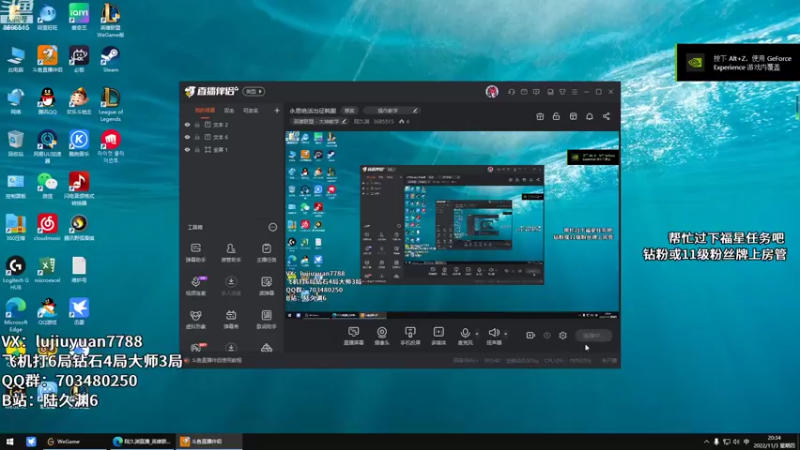The height and width of the screenshot is (450, 800).
Task: Open 多人连麦 tool in toolbox
Action: (231, 286)
